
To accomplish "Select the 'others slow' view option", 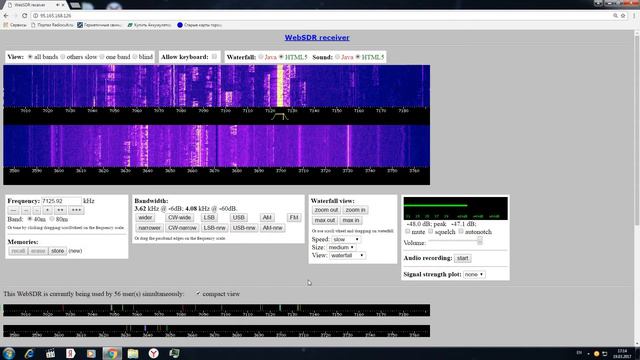I will pos(62,57).
